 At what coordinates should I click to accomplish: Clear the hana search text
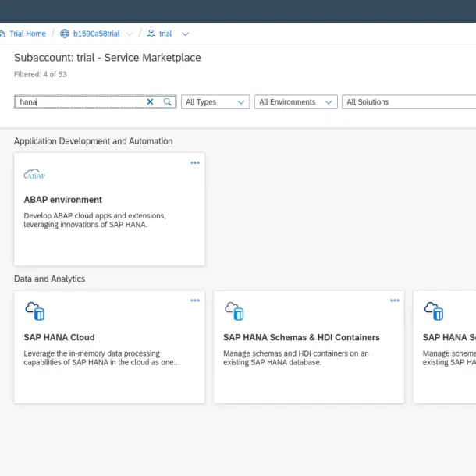(x=150, y=101)
